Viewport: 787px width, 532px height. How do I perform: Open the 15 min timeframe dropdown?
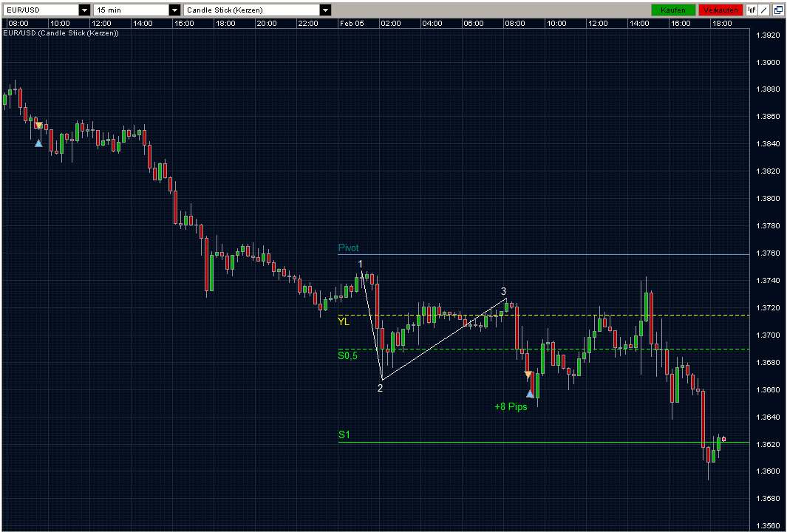pyautogui.click(x=174, y=10)
